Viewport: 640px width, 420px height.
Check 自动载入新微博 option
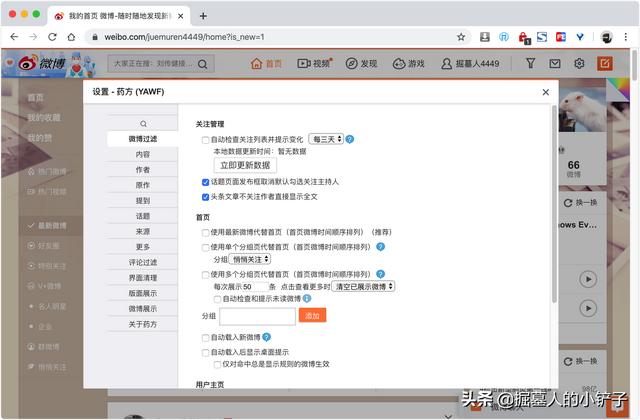[x=205, y=338]
